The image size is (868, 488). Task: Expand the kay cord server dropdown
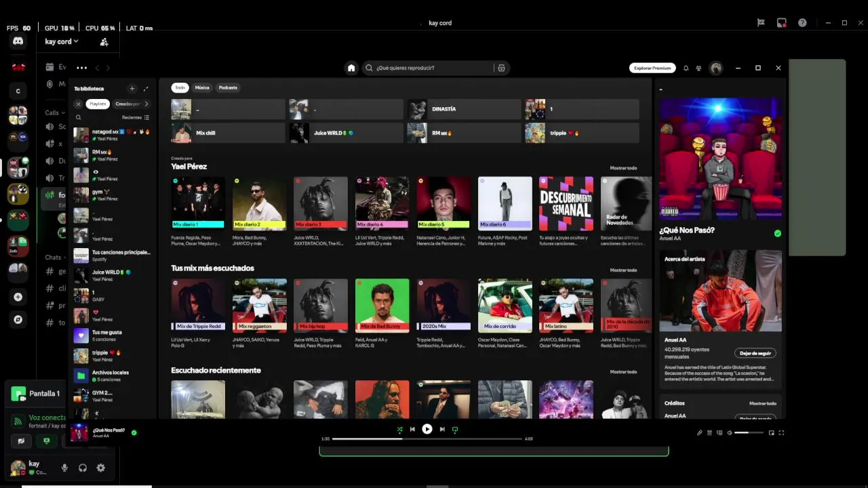pos(61,42)
